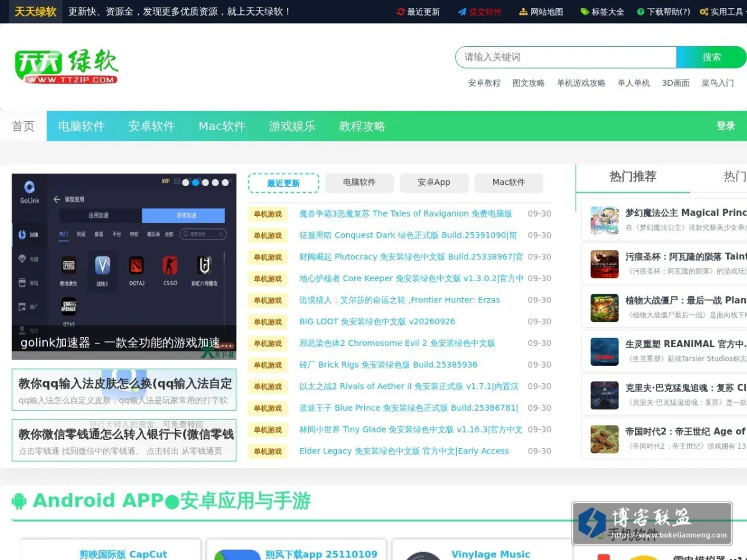
Task: Open 单机游戏攻略 keyword link
Action: (581, 83)
